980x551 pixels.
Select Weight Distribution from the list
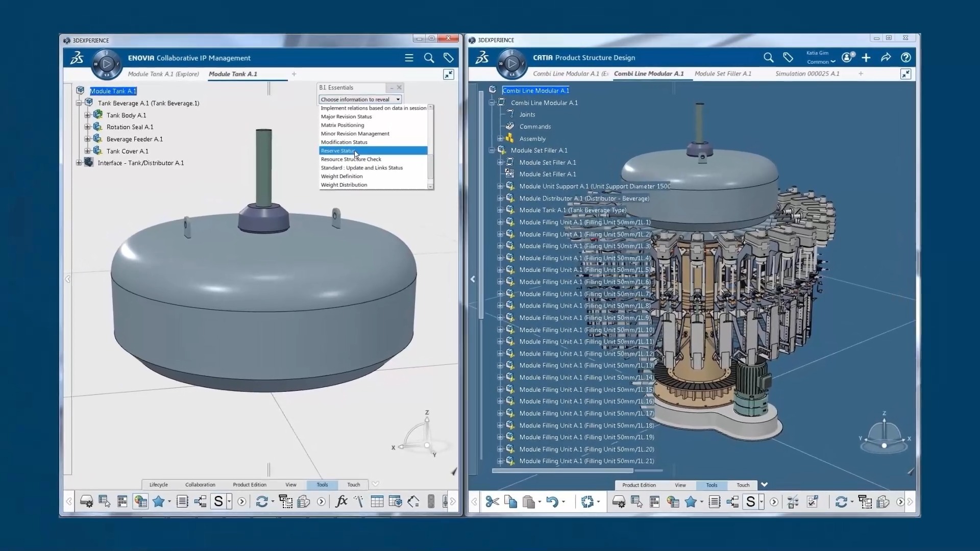pyautogui.click(x=344, y=185)
